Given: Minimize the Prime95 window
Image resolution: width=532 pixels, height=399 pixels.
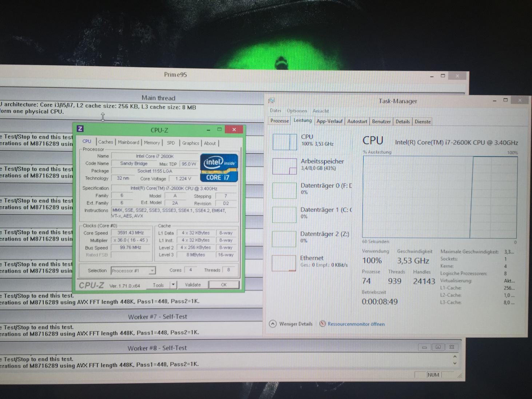Looking at the screenshot, I should (432, 76).
